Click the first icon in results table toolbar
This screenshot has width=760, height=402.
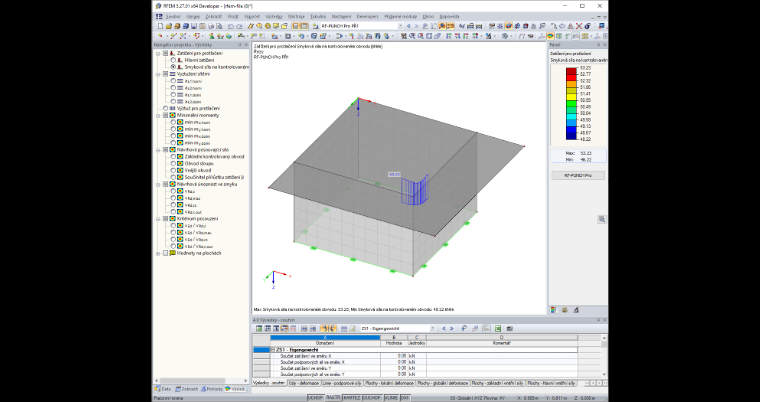[x=259, y=328]
